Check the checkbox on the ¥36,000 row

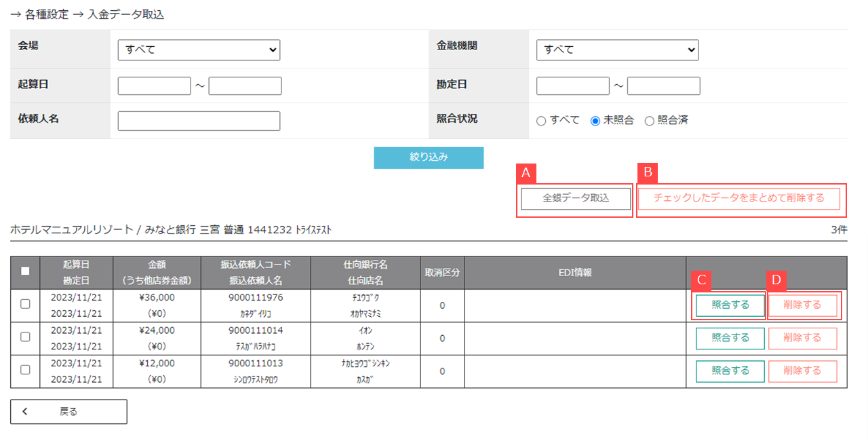[x=25, y=304]
